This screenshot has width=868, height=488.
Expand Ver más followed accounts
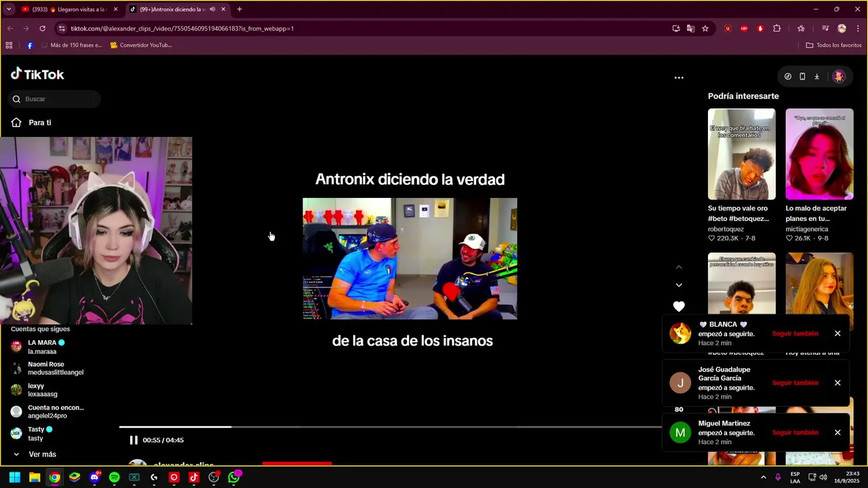[x=35, y=454]
